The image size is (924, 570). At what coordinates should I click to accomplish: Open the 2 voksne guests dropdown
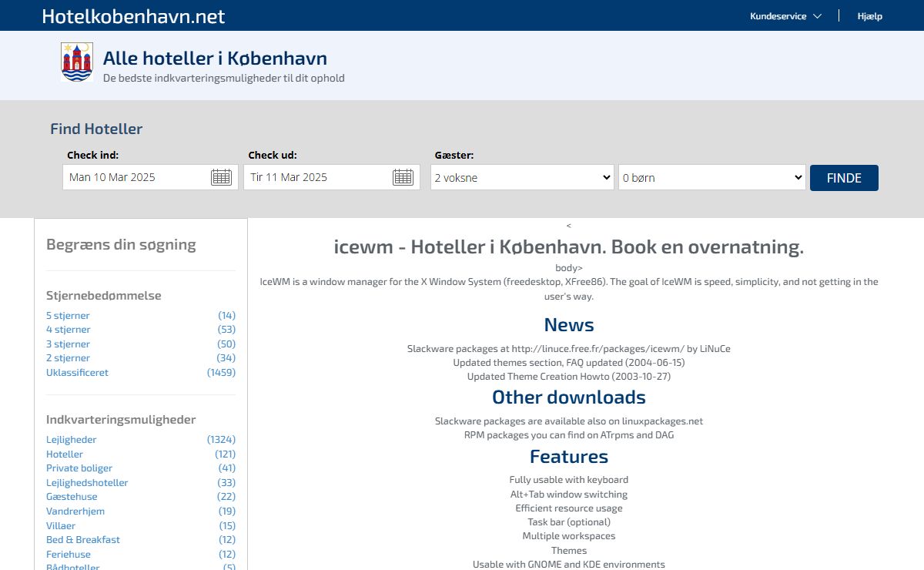[x=522, y=177]
